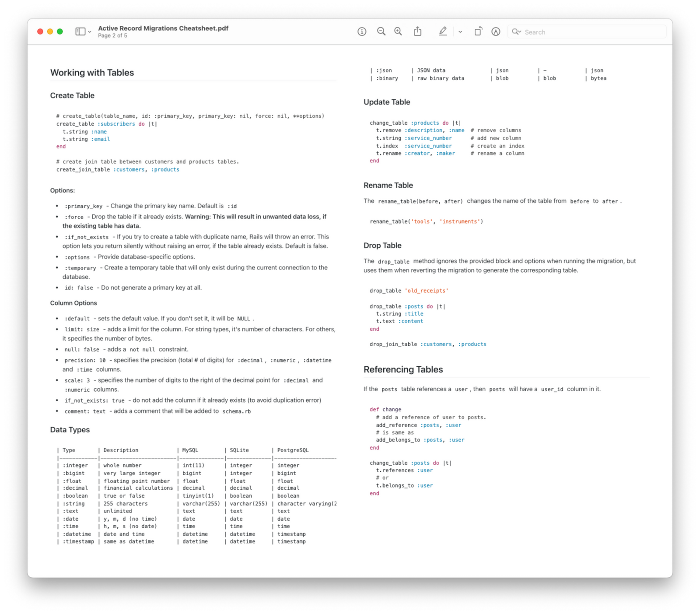Minimize the Preview window
Screen dimensions: 700x614
(x=49, y=32)
